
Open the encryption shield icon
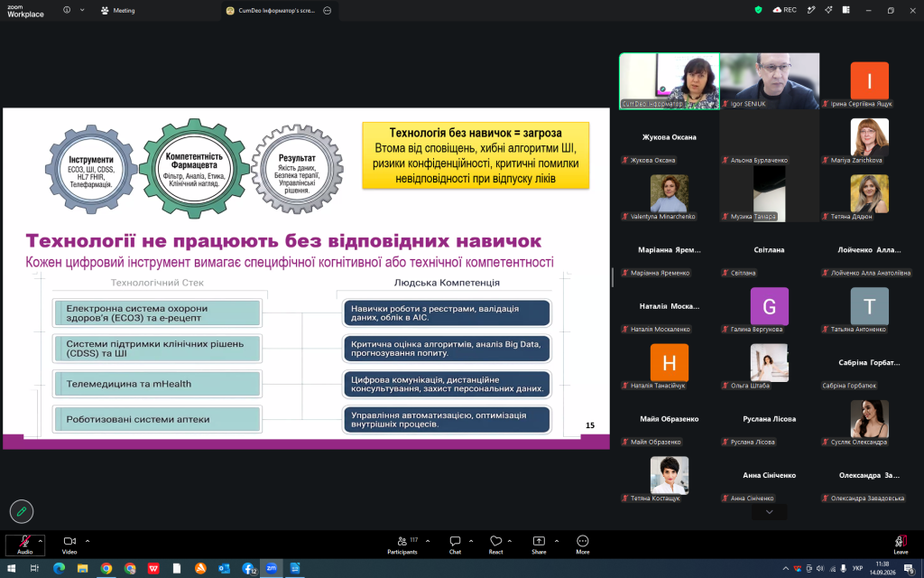pyautogui.click(x=758, y=10)
